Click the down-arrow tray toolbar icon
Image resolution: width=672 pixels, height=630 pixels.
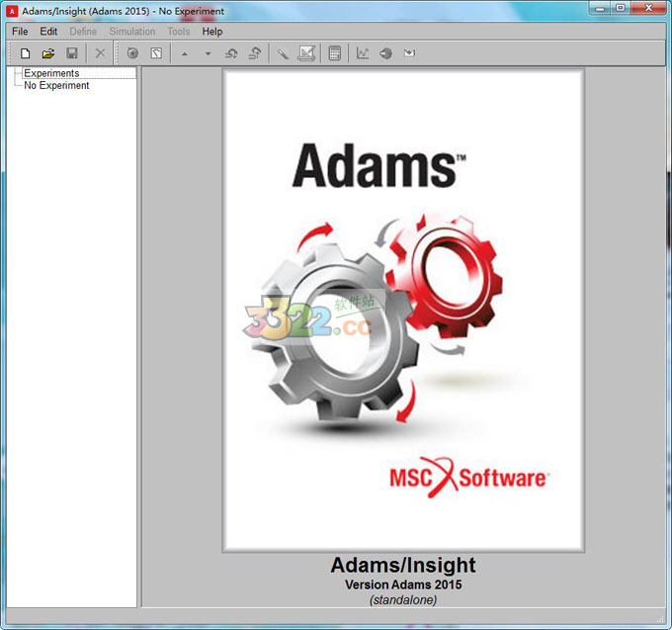click(409, 53)
